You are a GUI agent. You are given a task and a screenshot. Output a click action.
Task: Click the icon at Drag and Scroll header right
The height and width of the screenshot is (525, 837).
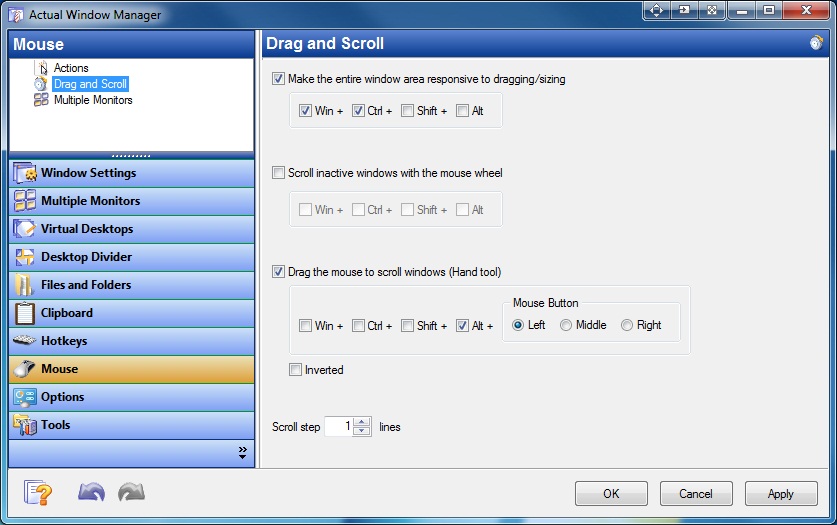pyautogui.click(x=816, y=43)
